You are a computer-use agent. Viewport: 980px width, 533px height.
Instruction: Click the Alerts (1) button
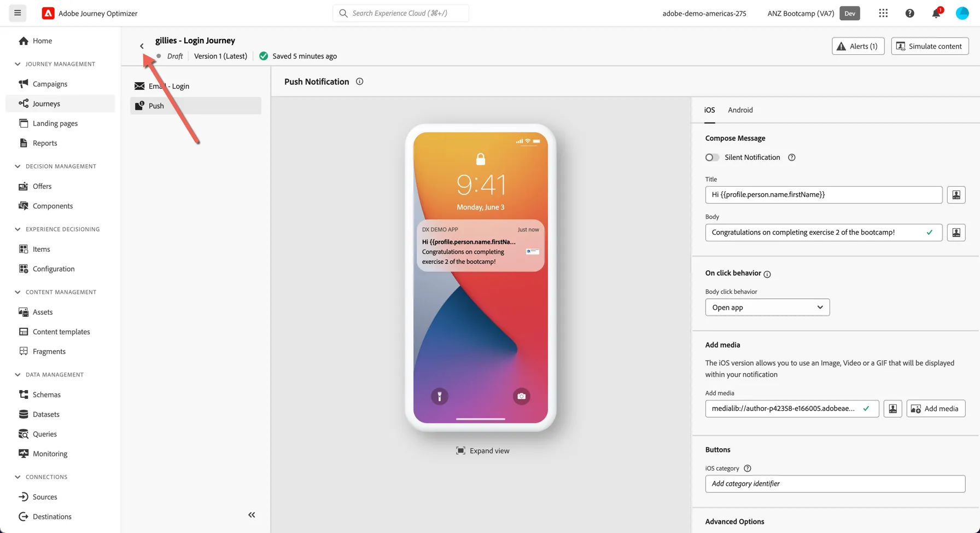858,46
